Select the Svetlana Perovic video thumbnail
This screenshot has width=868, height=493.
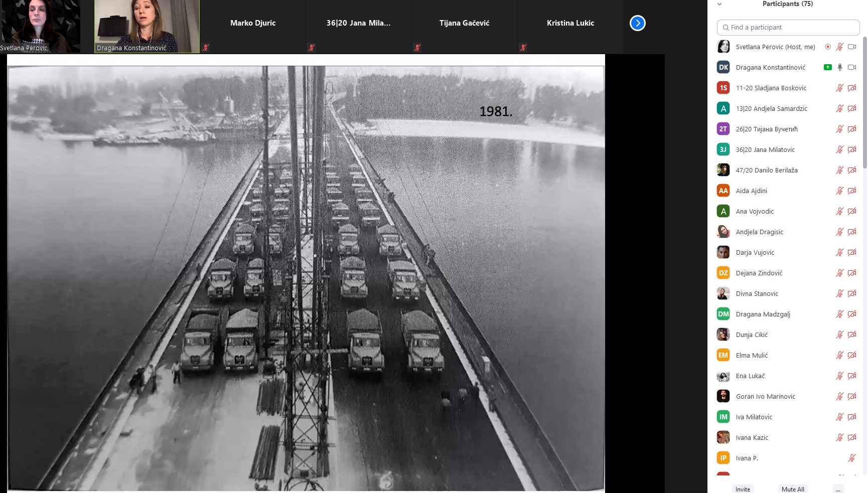(x=40, y=26)
